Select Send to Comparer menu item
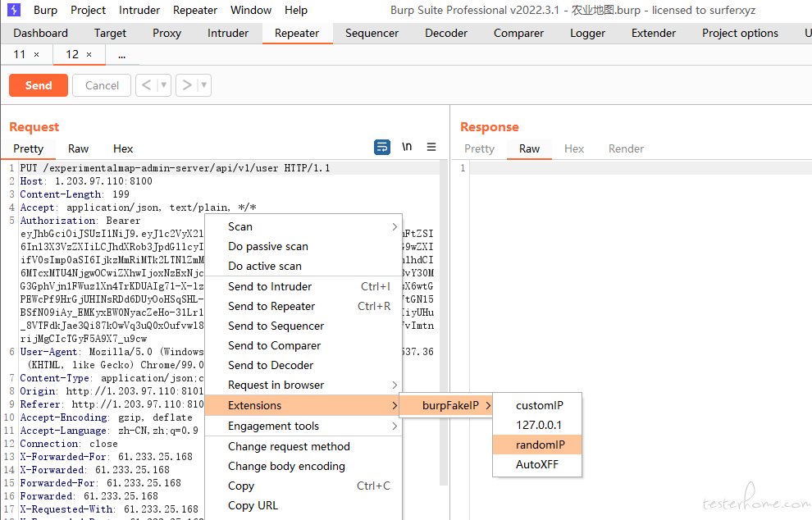Viewport: 812px width, 520px height. click(303, 345)
